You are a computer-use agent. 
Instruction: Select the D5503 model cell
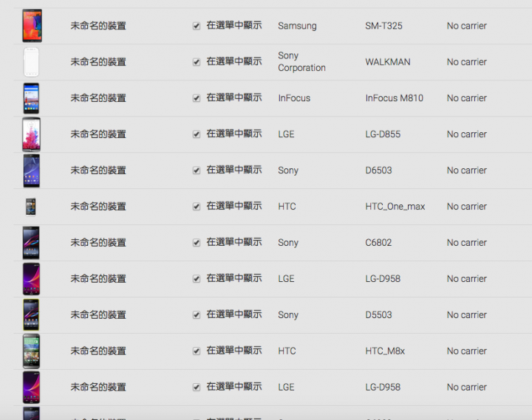point(378,315)
